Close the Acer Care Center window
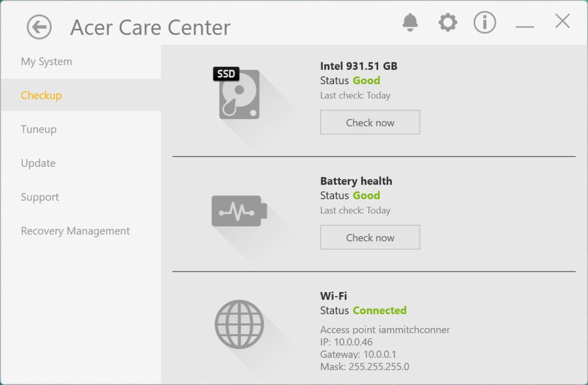Screen dimensions: 588x385 [562, 21]
